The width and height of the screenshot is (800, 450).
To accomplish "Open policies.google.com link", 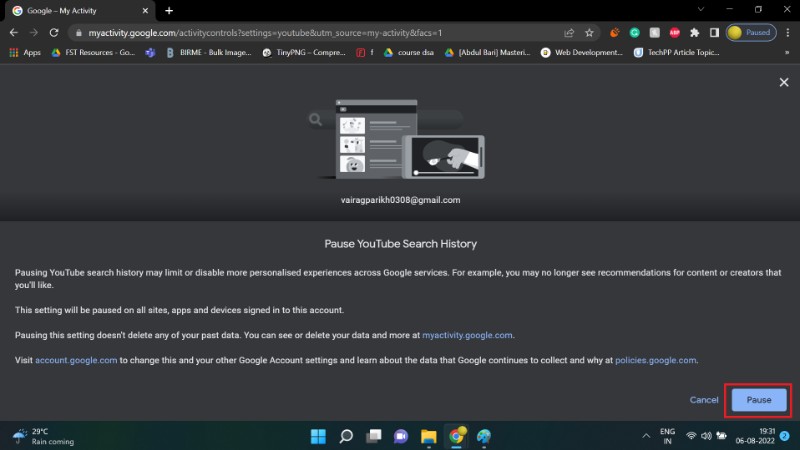I will point(655,360).
